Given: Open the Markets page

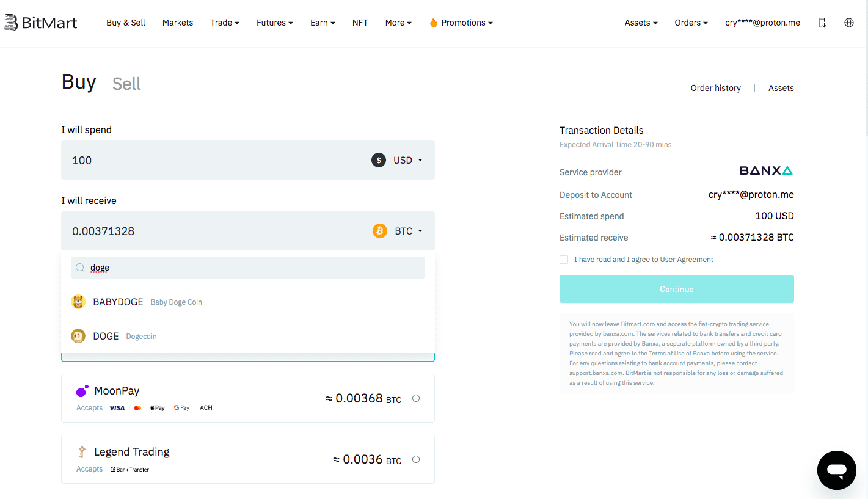Looking at the screenshot, I should point(178,23).
